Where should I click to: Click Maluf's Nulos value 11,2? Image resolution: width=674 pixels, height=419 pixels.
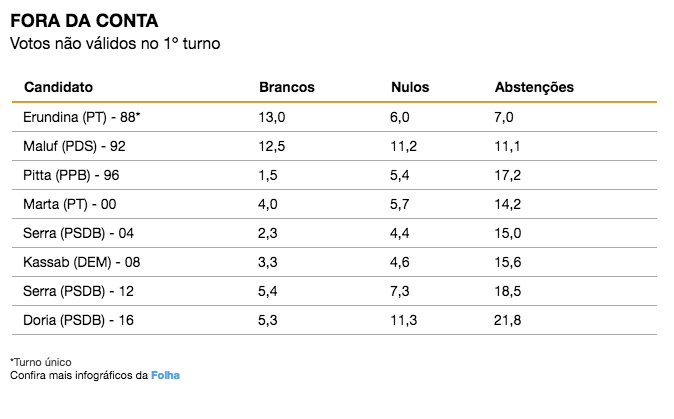pyautogui.click(x=405, y=146)
